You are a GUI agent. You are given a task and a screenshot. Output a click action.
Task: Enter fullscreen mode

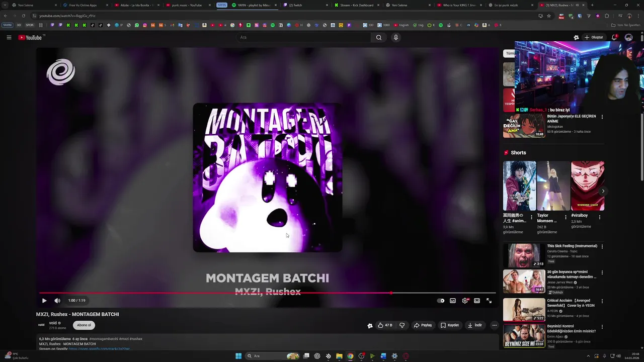tap(489, 301)
